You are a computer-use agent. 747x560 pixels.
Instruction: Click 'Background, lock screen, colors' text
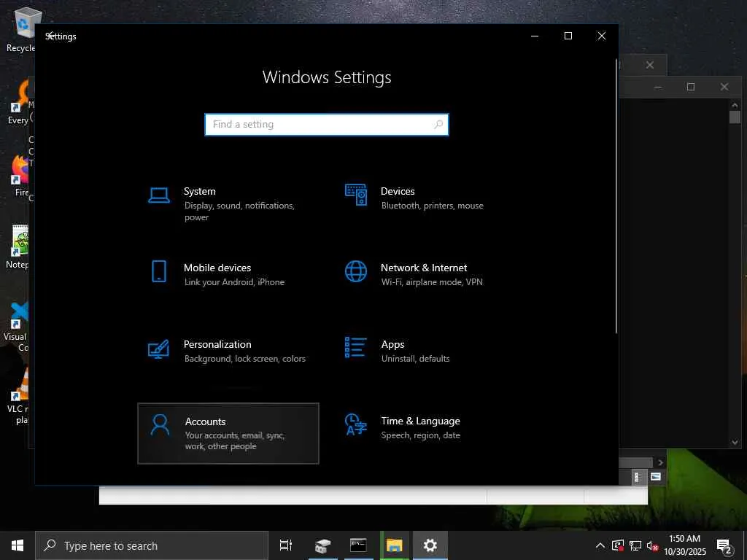coord(245,359)
